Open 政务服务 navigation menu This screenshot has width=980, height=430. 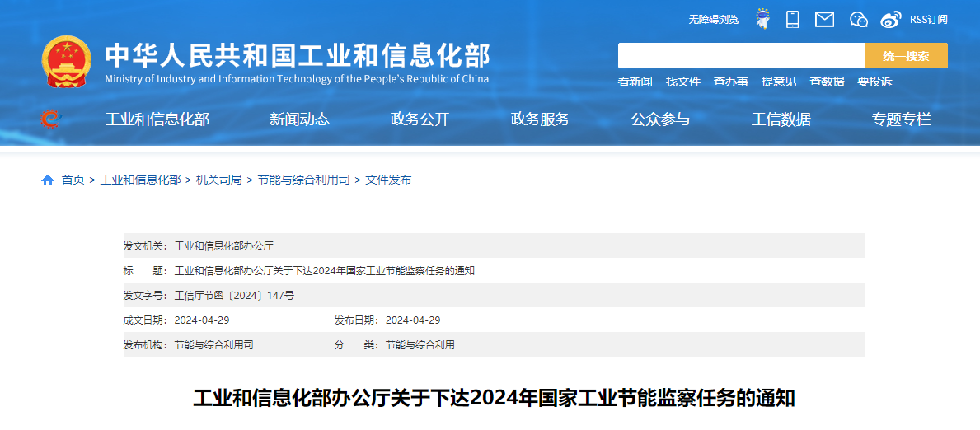pyautogui.click(x=540, y=119)
